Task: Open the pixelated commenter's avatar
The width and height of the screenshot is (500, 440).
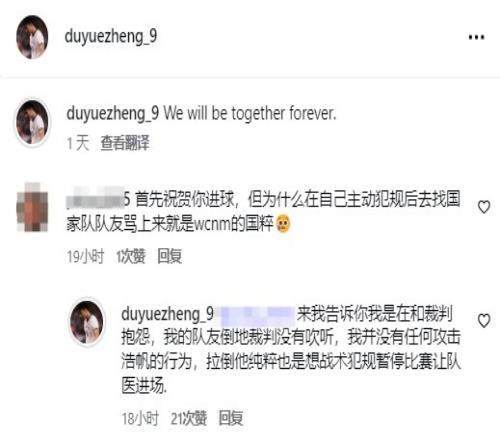Action: 32,207
